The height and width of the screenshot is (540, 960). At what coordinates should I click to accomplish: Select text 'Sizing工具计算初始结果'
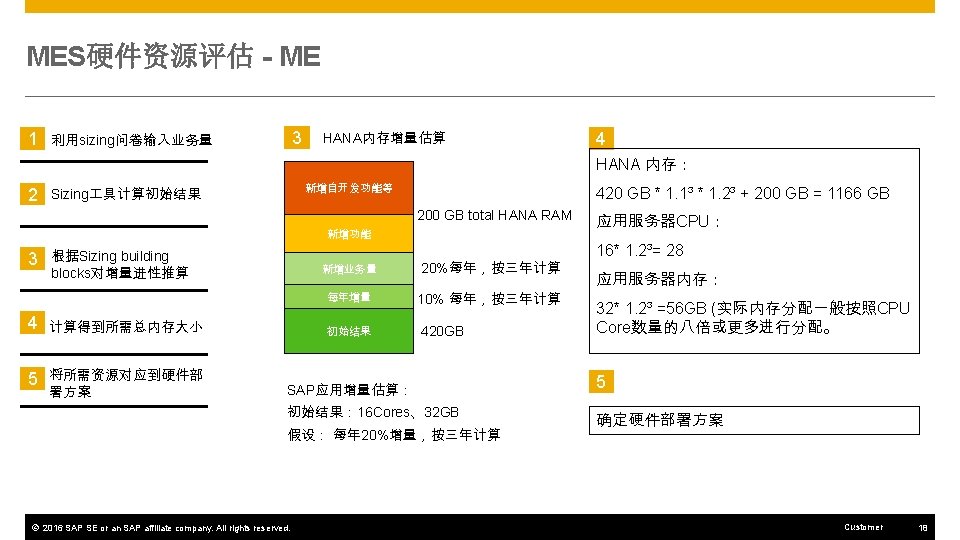click(126, 194)
